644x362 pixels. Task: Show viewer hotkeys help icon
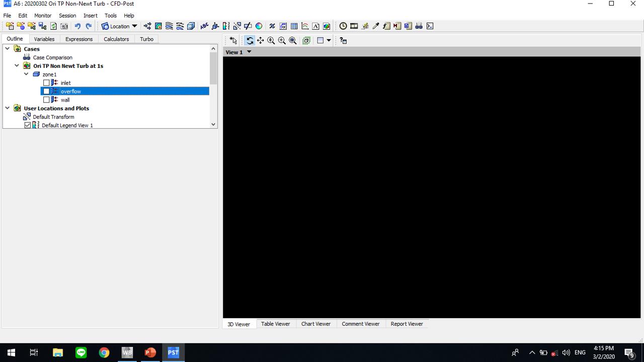tap(343, 41)
